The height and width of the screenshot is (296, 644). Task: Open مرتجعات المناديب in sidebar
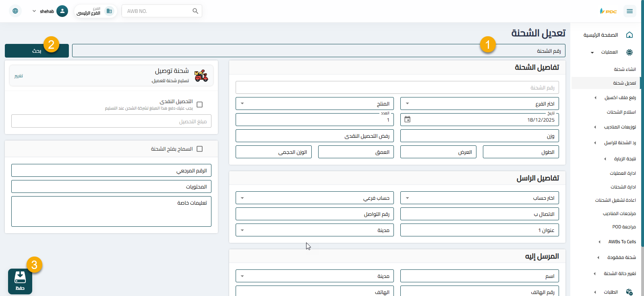(619, 213)
